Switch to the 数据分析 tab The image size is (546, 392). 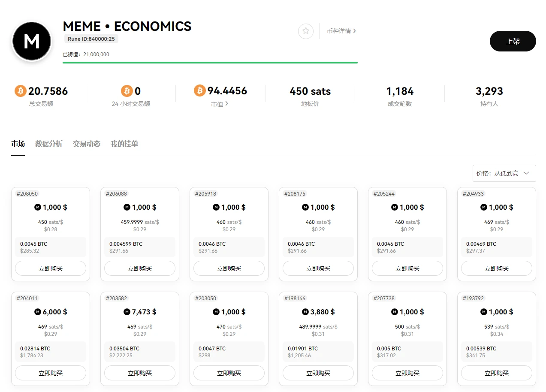point(49,144)
